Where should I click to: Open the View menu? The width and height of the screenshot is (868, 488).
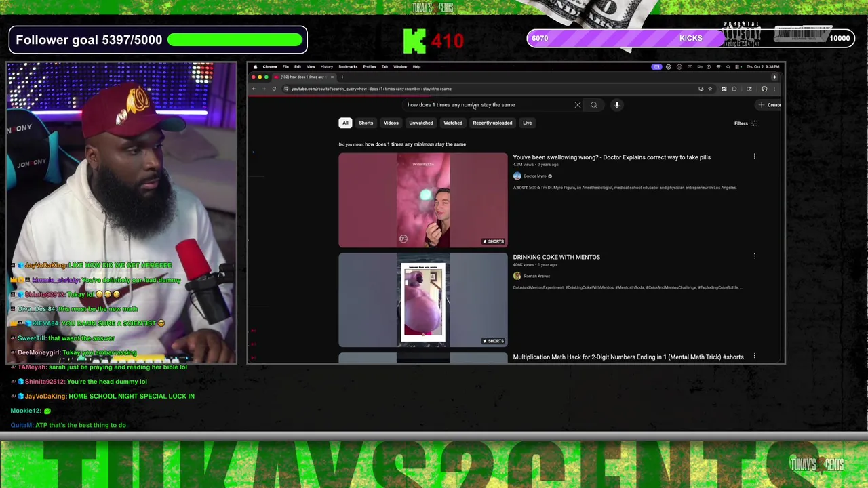tap(311, 67)
